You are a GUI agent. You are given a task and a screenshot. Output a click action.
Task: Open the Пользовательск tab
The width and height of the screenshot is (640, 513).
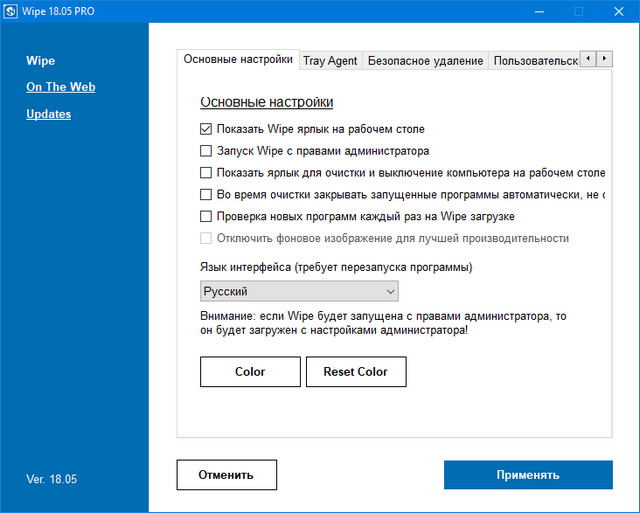pos(535,60)
